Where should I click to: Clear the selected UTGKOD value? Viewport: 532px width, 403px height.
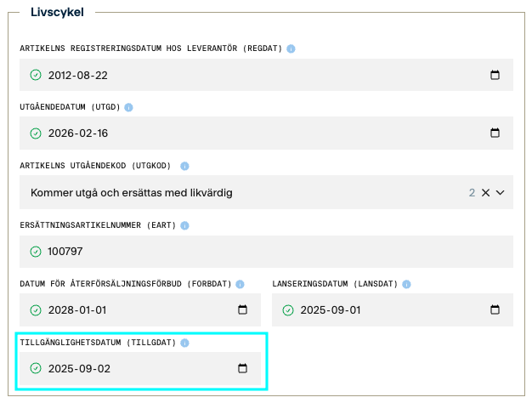coord(486,192)
